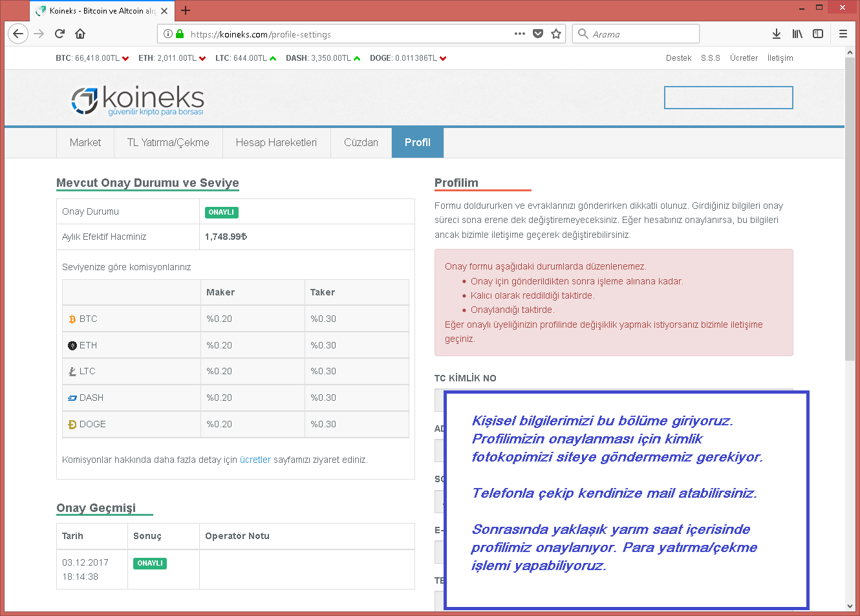Click the scrollbar down arrow
This screenshot has width=860, height=616.
click(850, 606)
